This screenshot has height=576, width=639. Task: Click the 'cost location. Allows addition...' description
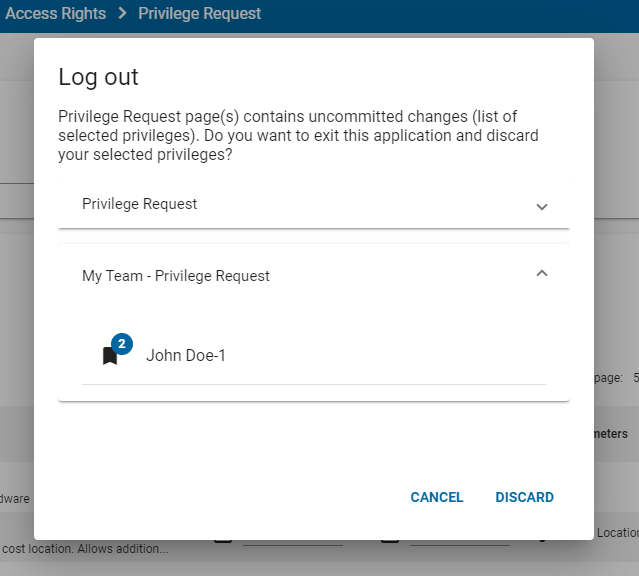tap(85, 549)
